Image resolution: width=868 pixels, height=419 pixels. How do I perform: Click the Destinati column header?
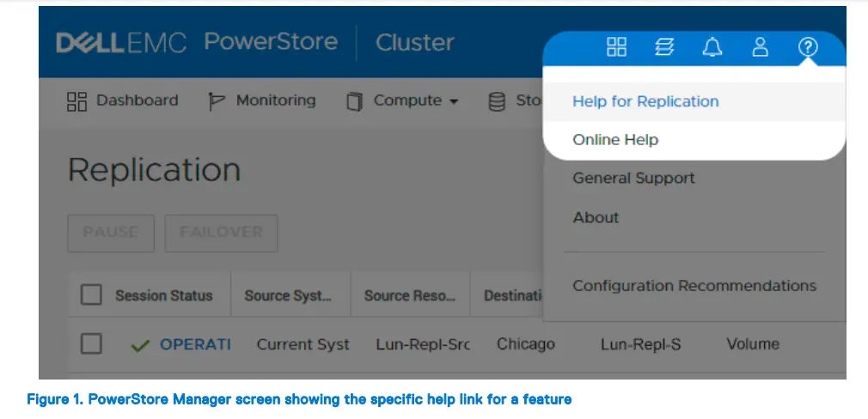[512, 295]
